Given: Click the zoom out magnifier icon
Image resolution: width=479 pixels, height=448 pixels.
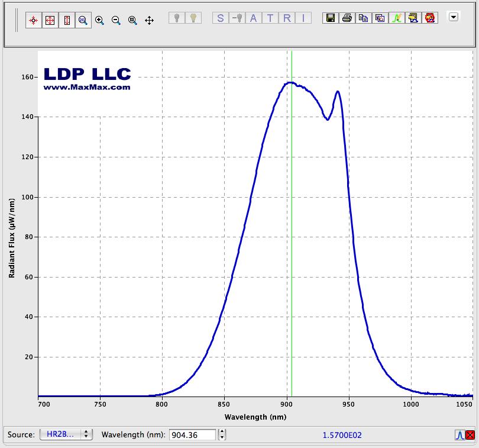Looking at the screenshot, I should [116, 21].
